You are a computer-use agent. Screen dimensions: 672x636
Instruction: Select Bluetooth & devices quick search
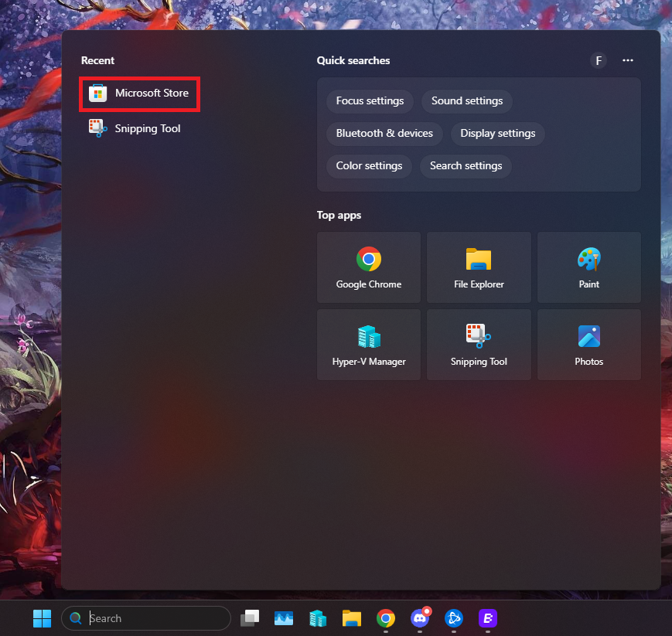[x=384, y=134]
